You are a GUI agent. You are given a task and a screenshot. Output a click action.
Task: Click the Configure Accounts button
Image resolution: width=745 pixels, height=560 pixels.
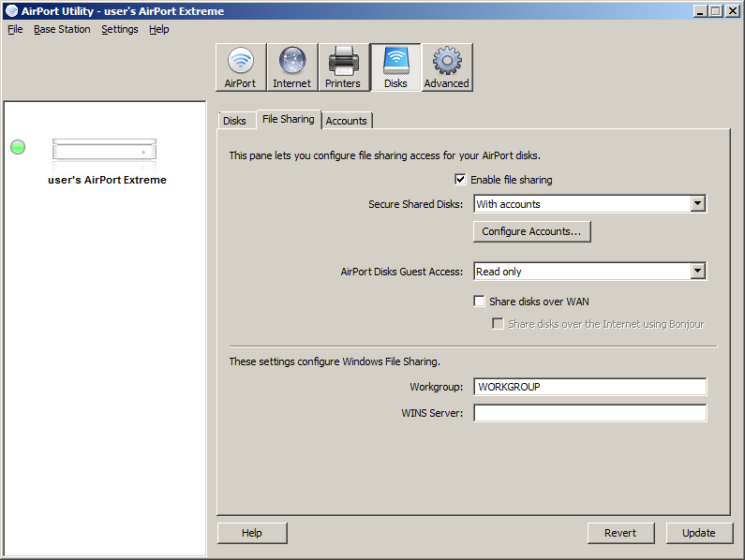coord(531,231)
